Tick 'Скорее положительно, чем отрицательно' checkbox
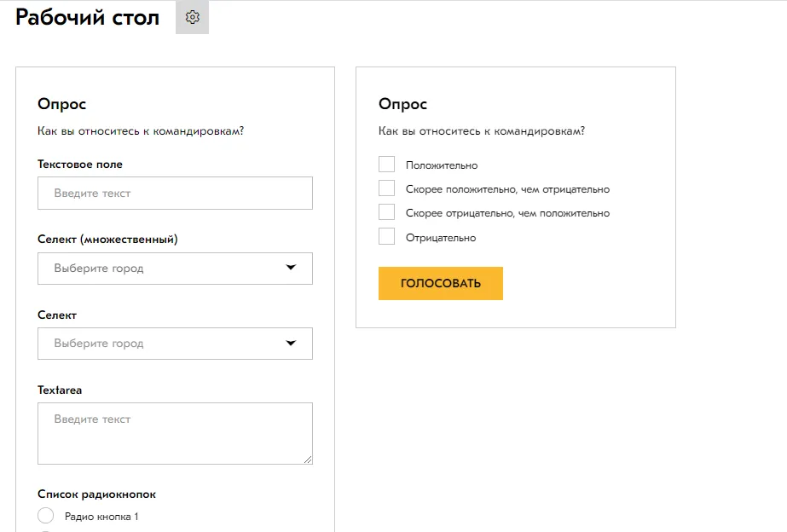This screenshot has height=532, width=787. point(386,188)
